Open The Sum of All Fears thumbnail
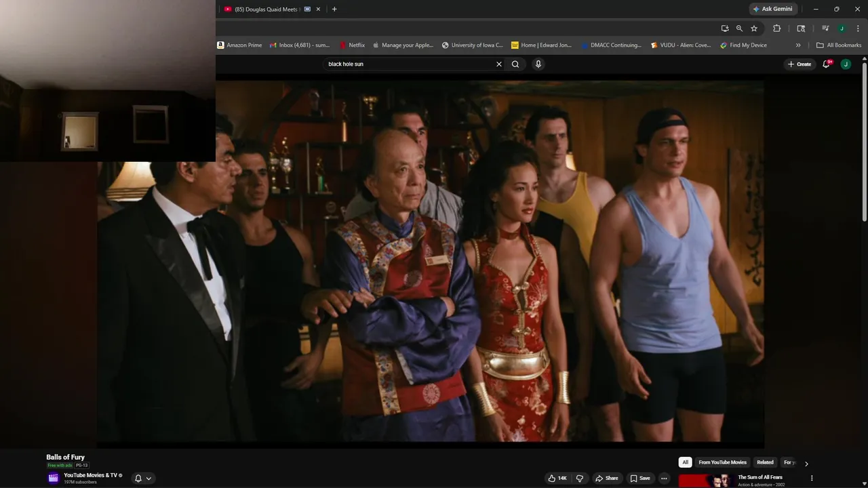The image size is (868, 488). [705, 481]
